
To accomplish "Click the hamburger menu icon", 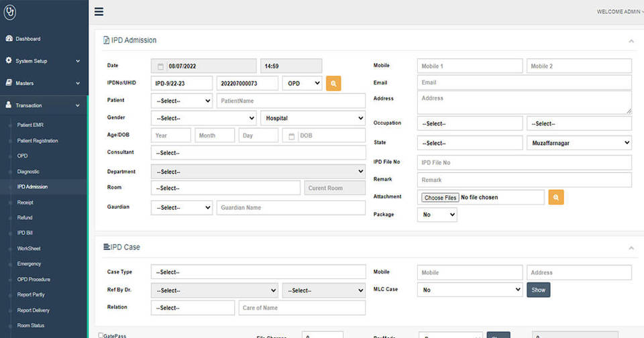I will 99,11.
